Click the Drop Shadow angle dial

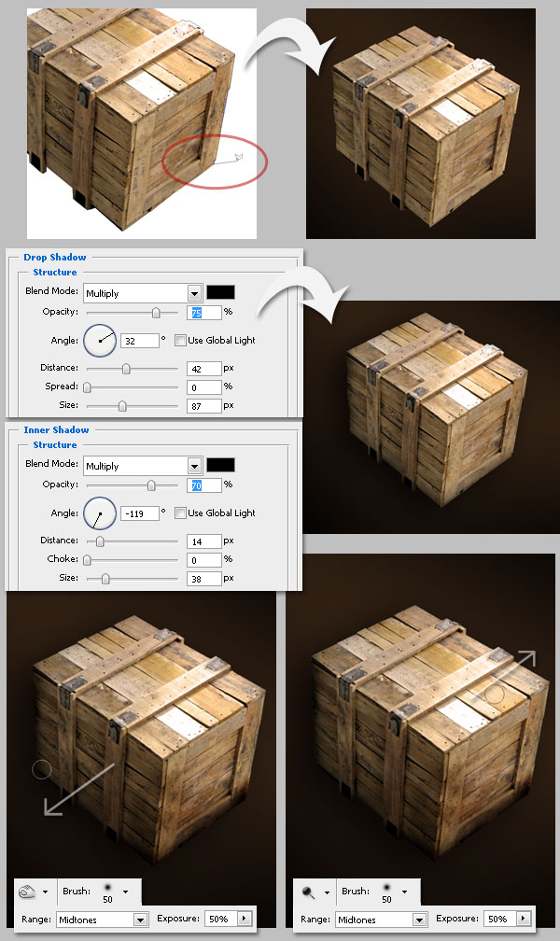(x=100, y=340)
